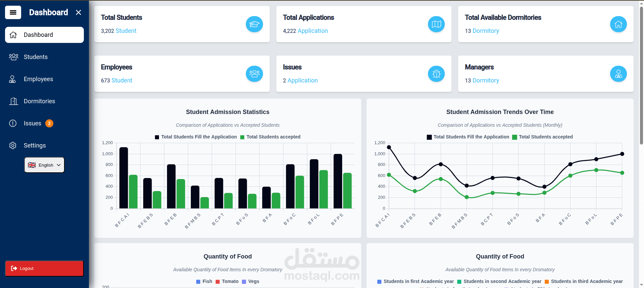The image size is (644, 288).
Task: Click the BFCPT label under the trends chart
Action: coord(487,219)
